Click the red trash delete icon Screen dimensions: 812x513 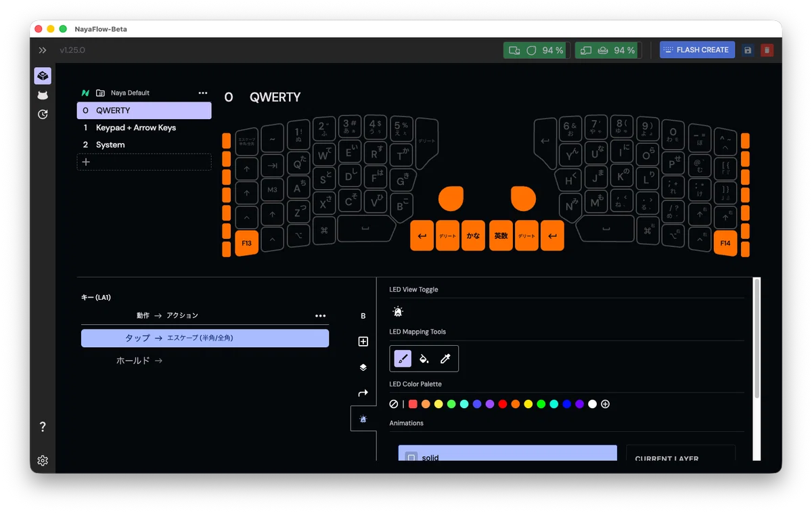coord(767,50)
